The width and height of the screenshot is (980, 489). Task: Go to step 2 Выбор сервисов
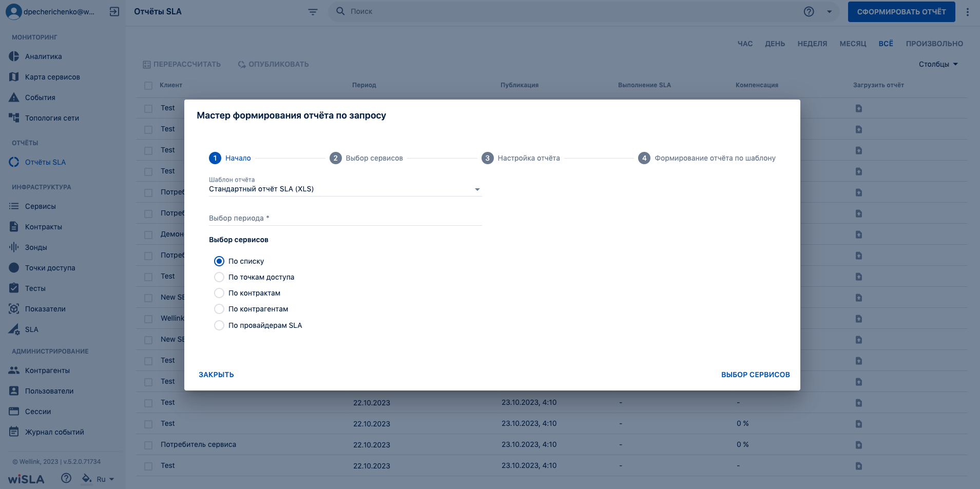[x=366, y=158]
